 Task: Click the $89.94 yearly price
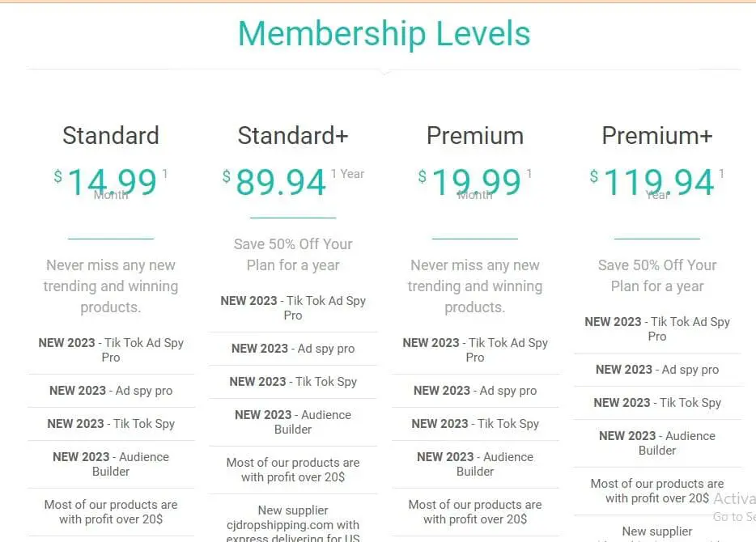pyautogui.click(x=281, y=182)
